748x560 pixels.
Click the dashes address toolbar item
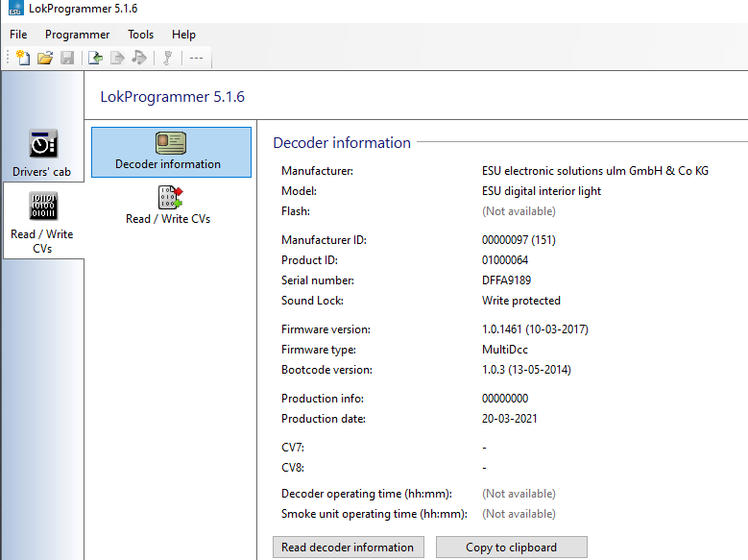point(196,58)
